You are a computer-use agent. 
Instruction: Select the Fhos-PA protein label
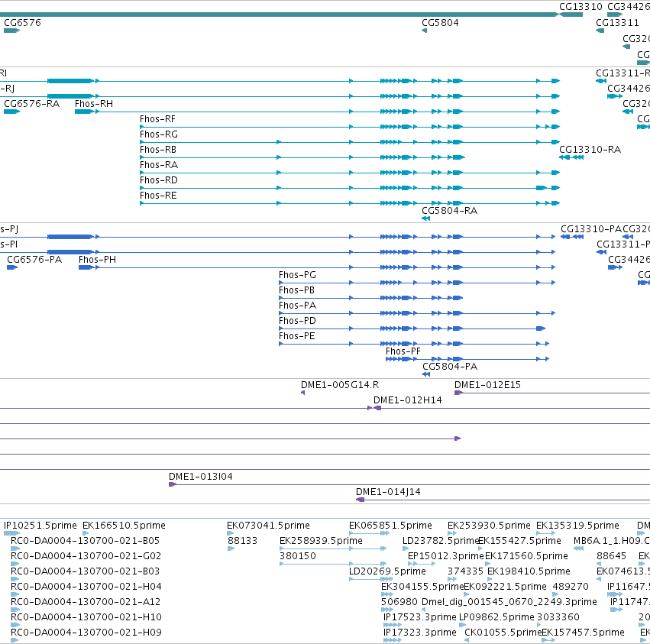click(x=298, y=306)
